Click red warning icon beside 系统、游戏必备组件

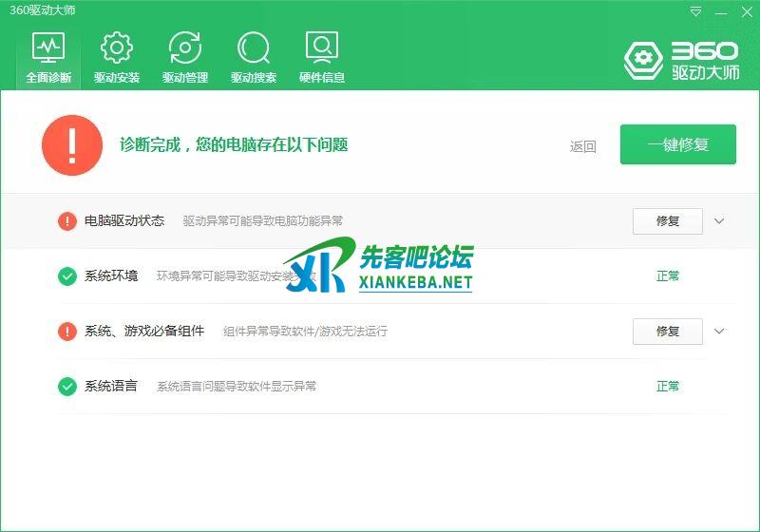tap(67, 332)
